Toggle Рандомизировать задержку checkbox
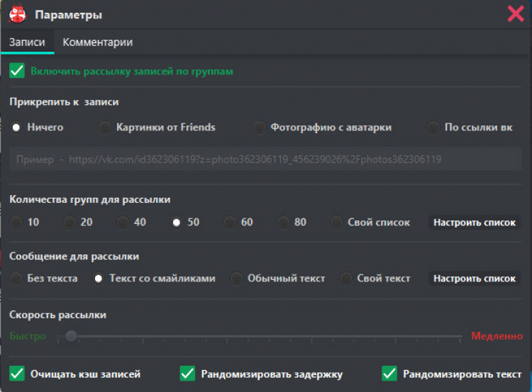Viewport: 532px width, 392px height. pos(187,374)
